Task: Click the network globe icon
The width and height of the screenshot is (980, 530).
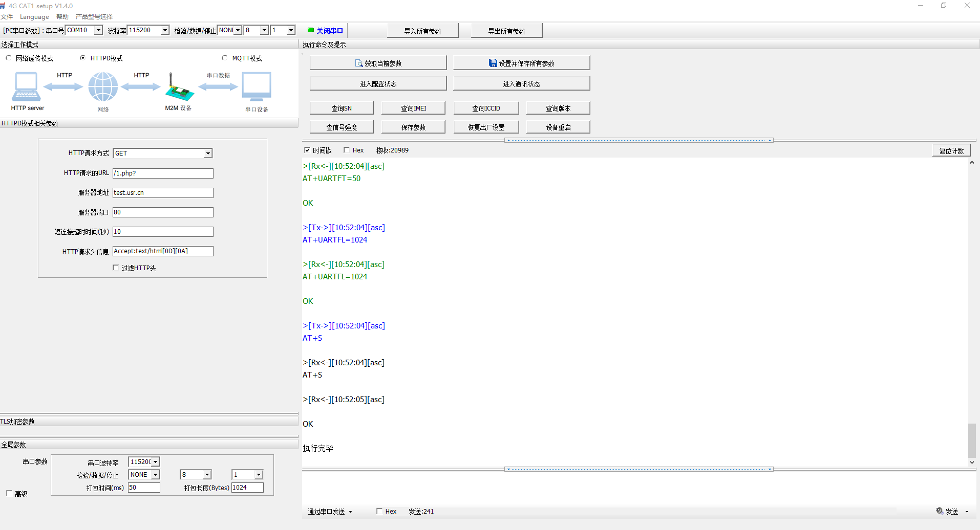Action: (103, 86)
